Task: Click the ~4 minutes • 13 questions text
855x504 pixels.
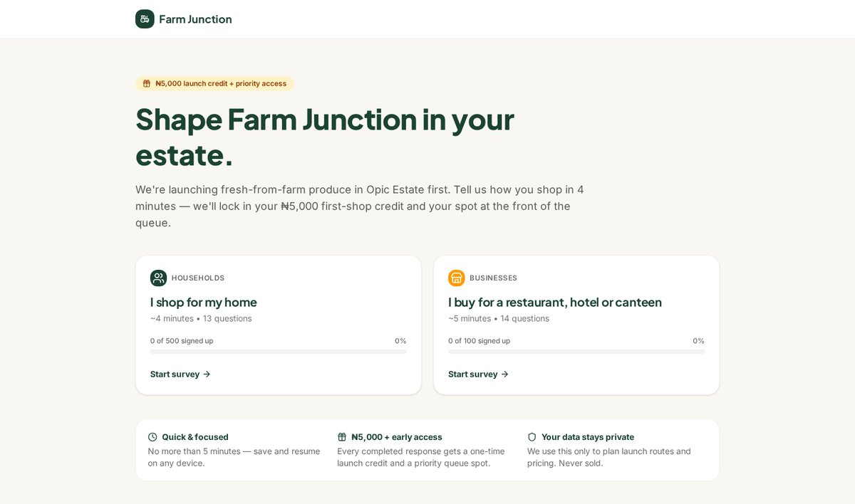Action: [201, 318]
